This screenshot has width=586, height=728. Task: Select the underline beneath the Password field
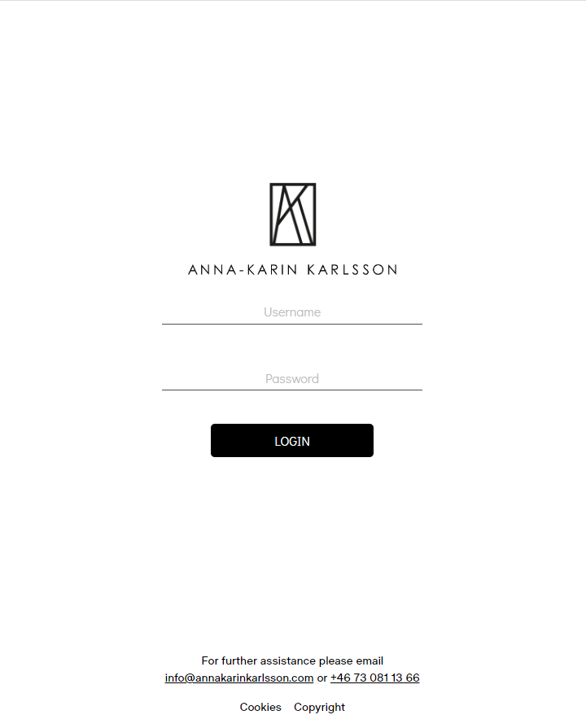coord(292,390)
